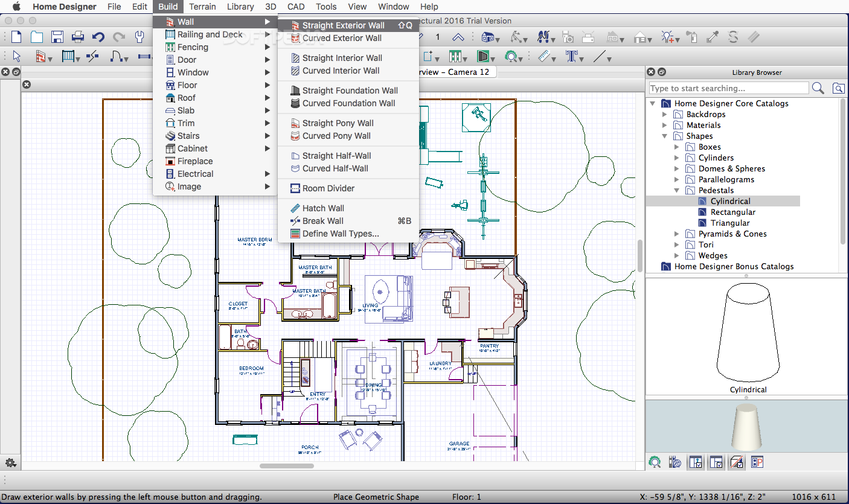Toggle the 3D preview display checkbox icon
The height and width of the screenshot is (504, 849).
click(737, 462)
